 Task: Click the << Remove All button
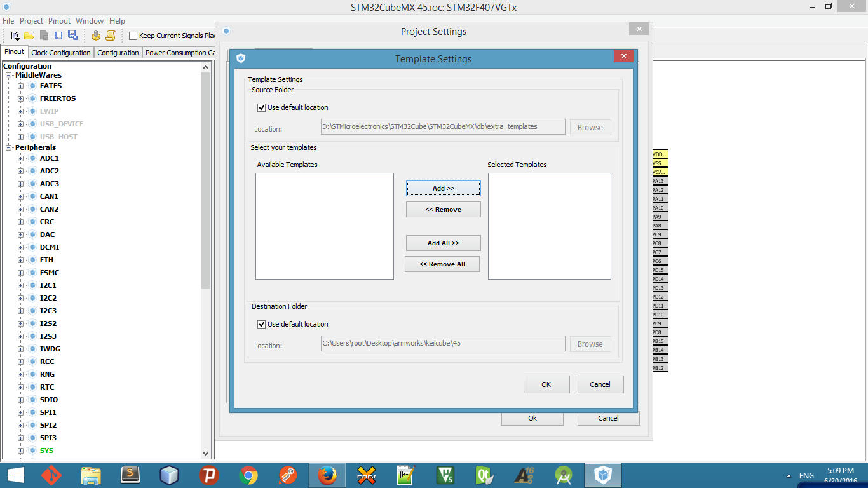point(442,264)
